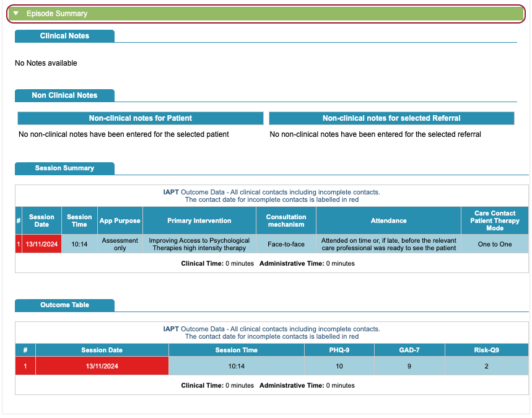The width and height of the screenshot is (532, 418).
Task: Select the PHQ-9 score value 10
Action: (339, 366)
